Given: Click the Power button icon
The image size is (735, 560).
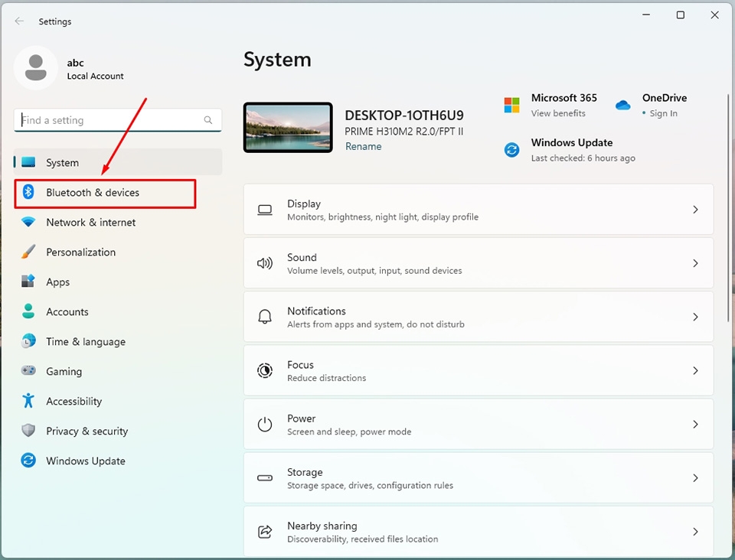Looking at the screenshot, I should point(265,425).
